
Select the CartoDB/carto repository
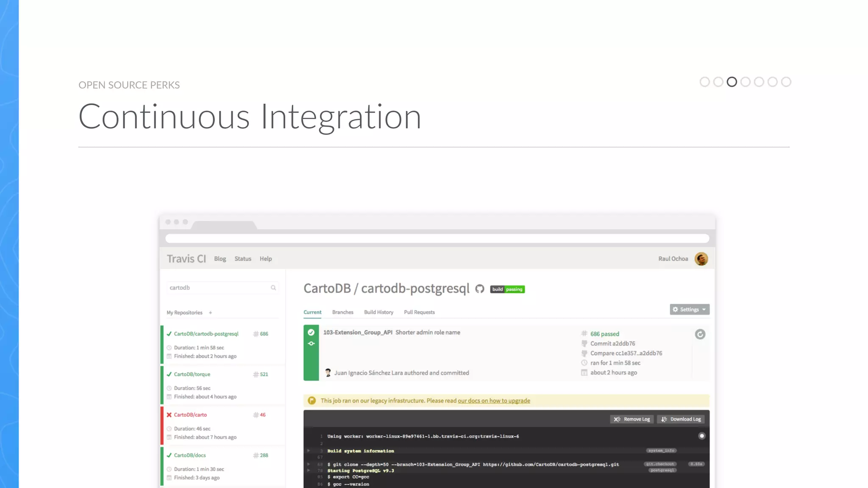[190, 415]
